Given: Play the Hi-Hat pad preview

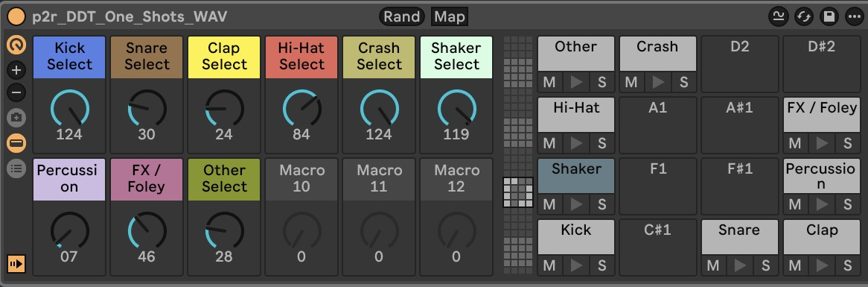Looking at the screenshot, I should coord(575,143).
